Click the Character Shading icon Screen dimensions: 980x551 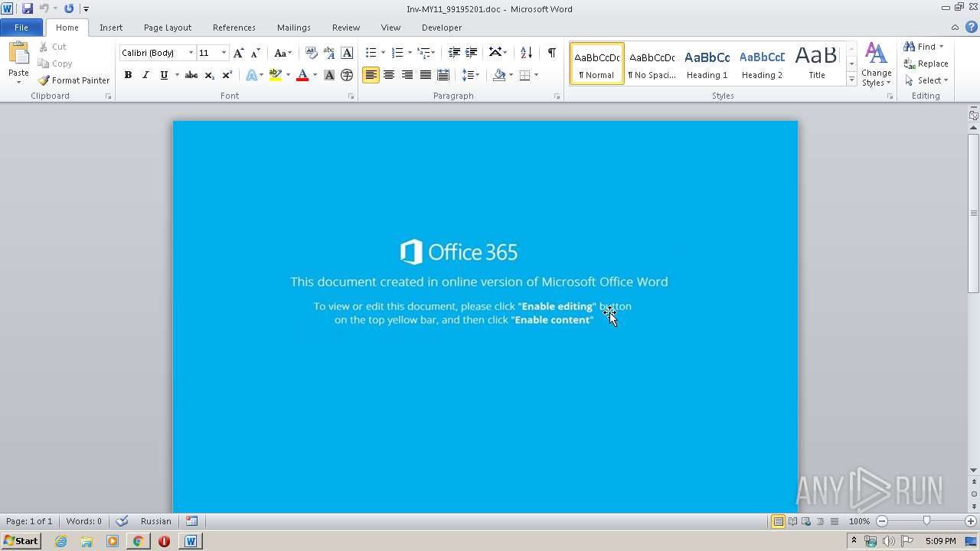click(x=329, y=75)
